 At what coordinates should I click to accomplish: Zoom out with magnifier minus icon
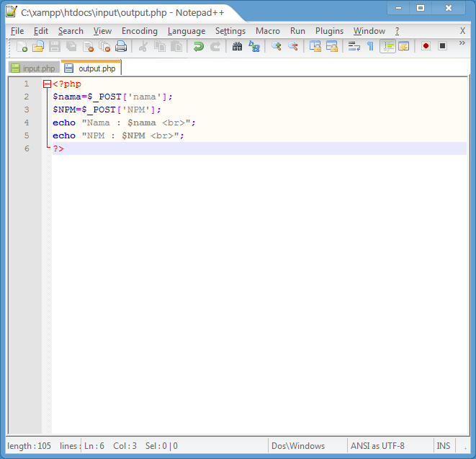pos(292,47)
